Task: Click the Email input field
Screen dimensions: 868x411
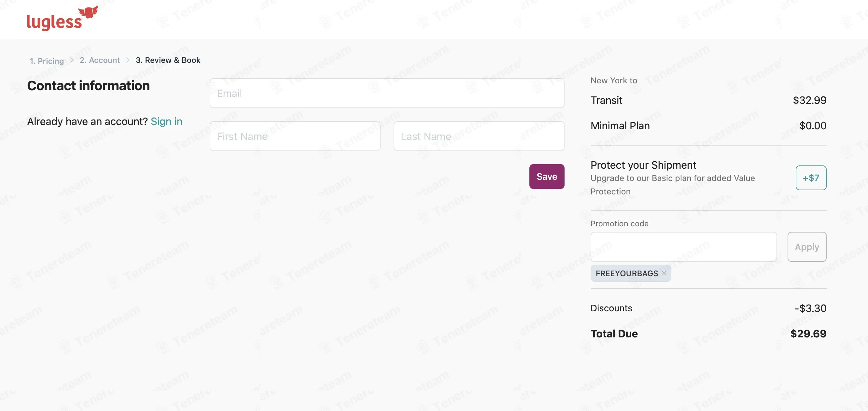Action: click(x=387, y=93)
